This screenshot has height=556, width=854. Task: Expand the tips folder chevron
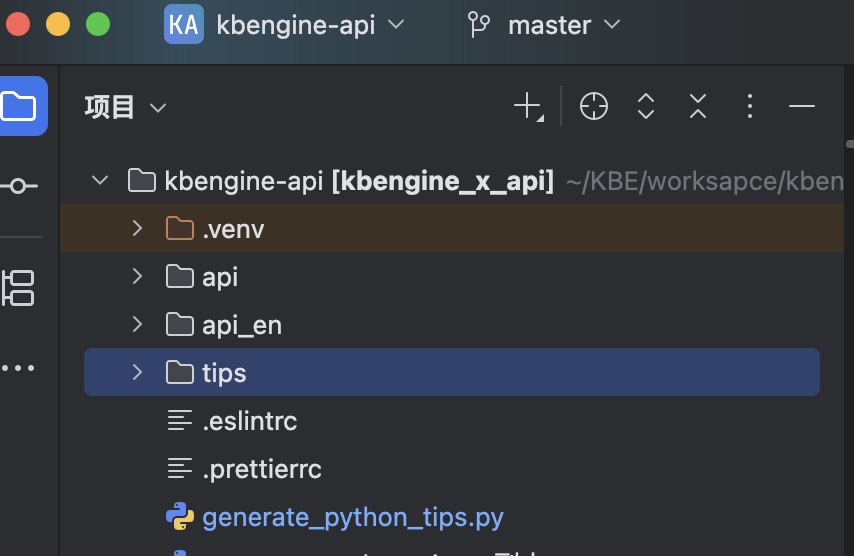(138, 373)
